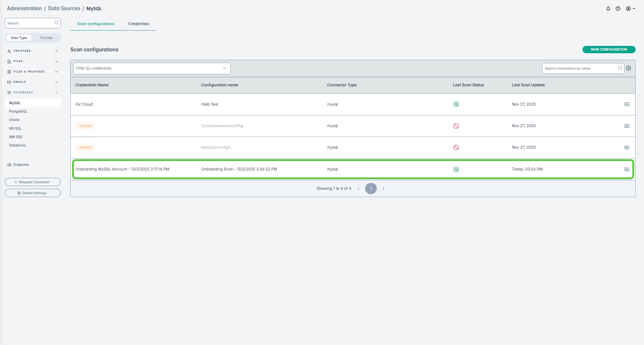The width and height of the screenshot is (644, 345).
Task: Open the help question mark icon
Action: (618, 9)
